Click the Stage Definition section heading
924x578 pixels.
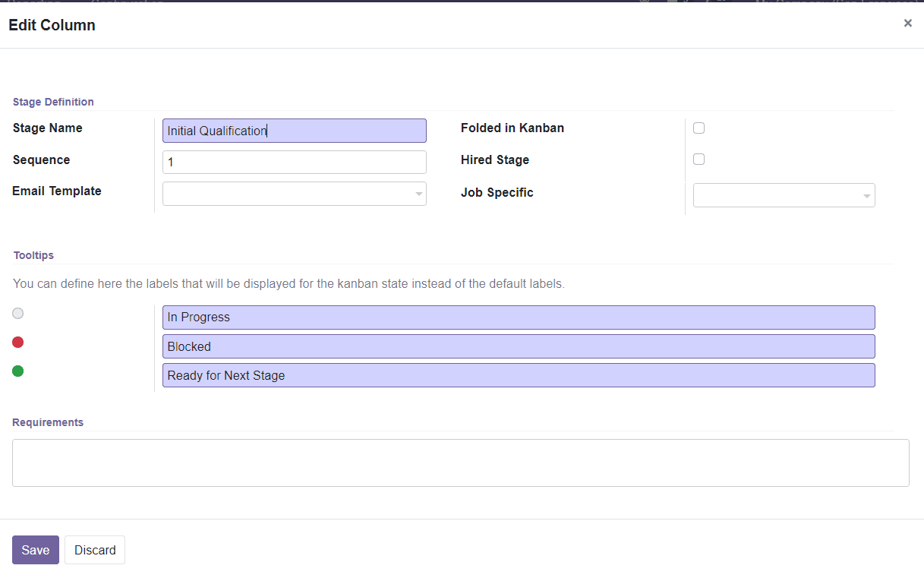[x=53, y=102]
